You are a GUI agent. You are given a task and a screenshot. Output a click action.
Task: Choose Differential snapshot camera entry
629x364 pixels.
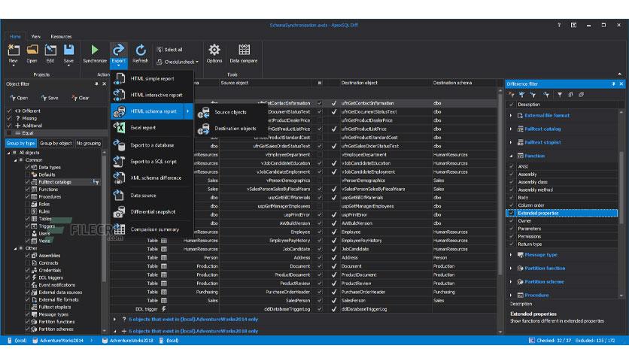tap(152, 211)
